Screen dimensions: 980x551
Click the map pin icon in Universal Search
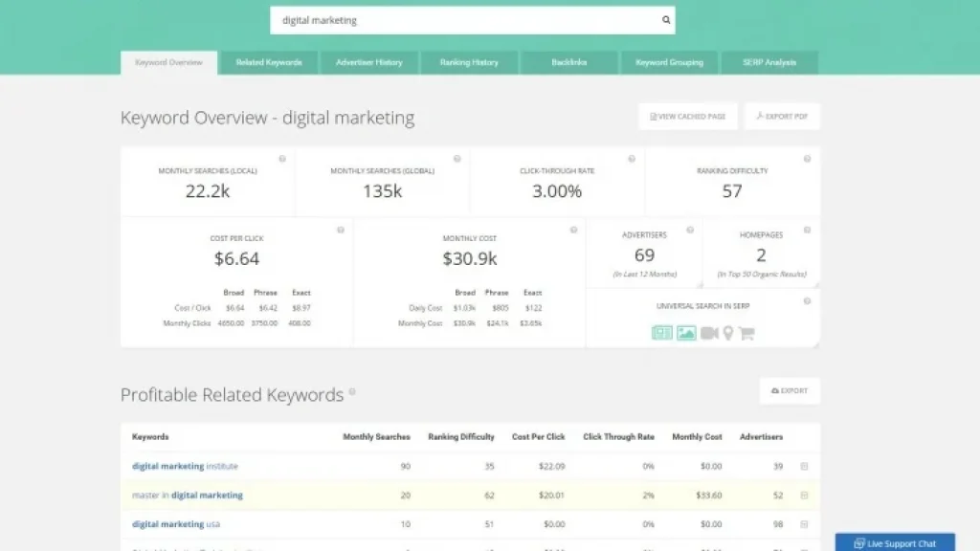pos(728,333)
